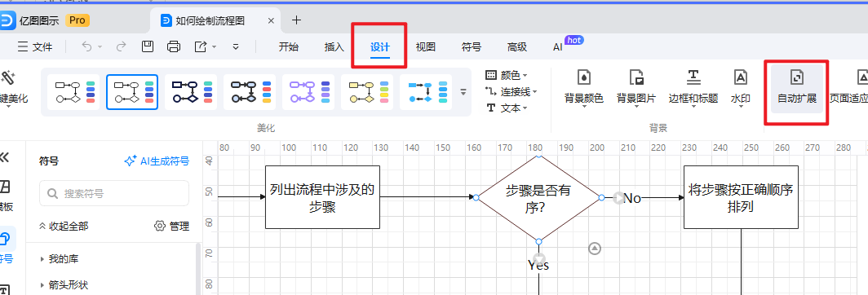
Task: Select the blue filled theme thumbnail
Action: [426, 92]
